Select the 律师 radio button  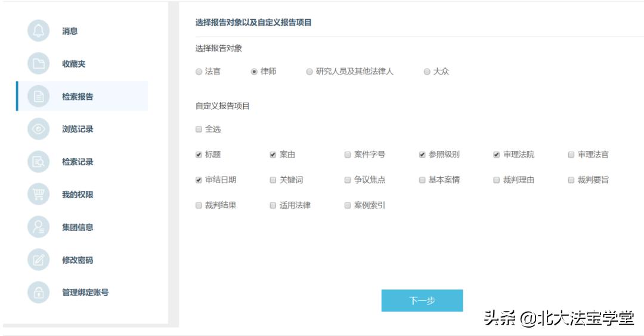tap(254, 72)
